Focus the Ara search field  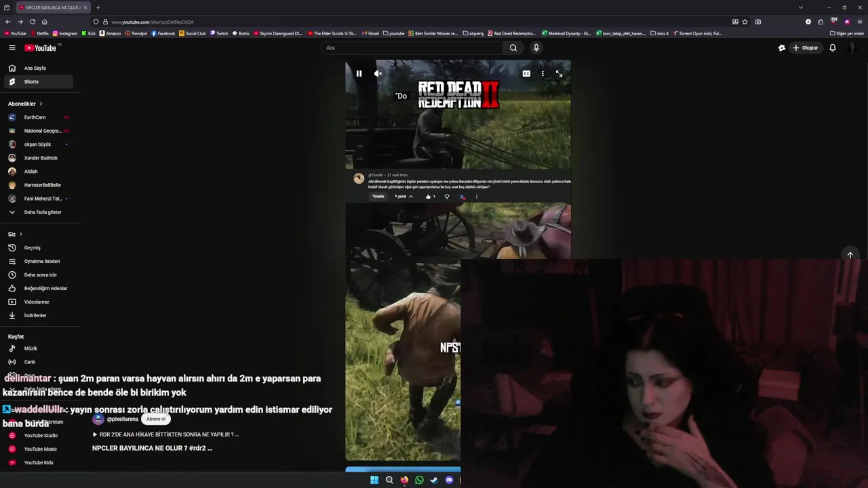pos(412,47)
